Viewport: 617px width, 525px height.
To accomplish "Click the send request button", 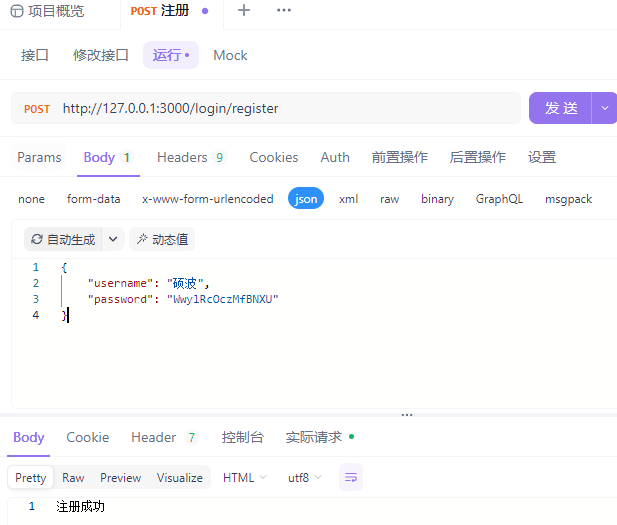I will (561, 108).
